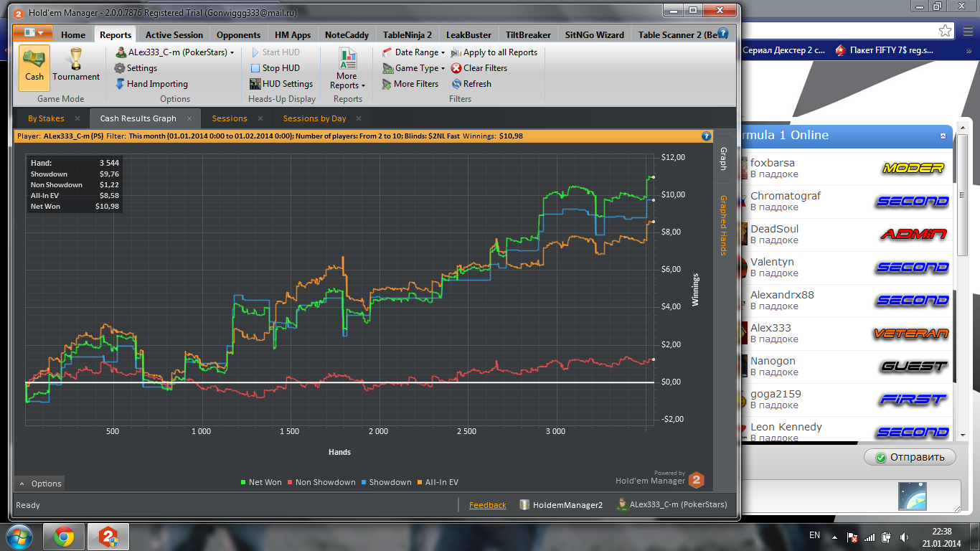Open Windows Start menu
Viewport: 980px width, 551px height.
coord(19,537)
